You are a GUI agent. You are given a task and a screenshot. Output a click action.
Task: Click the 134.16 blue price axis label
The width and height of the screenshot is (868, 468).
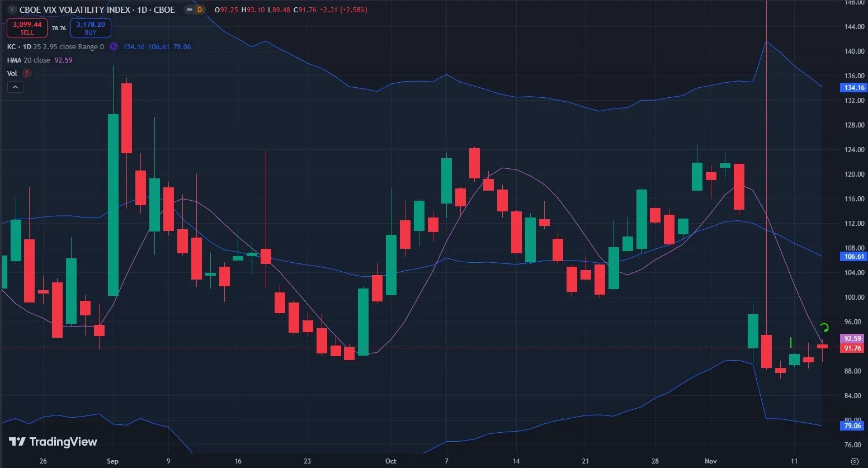pyautogui.click(x=854, y=88)
